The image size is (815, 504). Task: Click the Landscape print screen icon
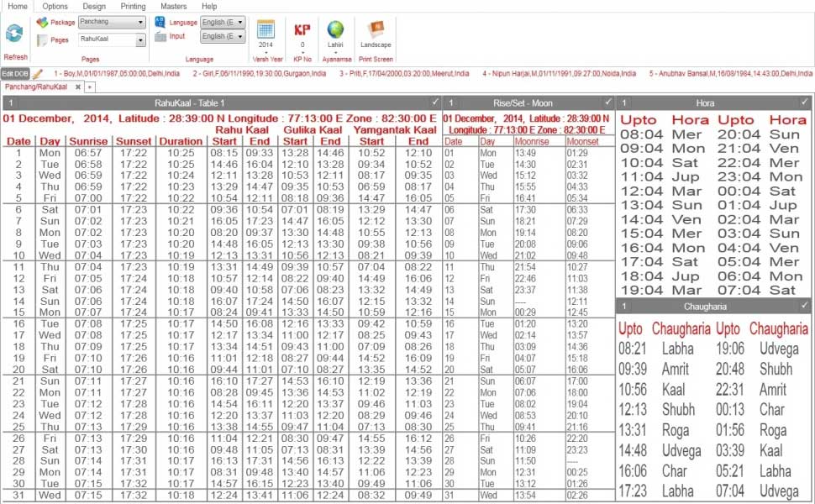coord(376,29)
